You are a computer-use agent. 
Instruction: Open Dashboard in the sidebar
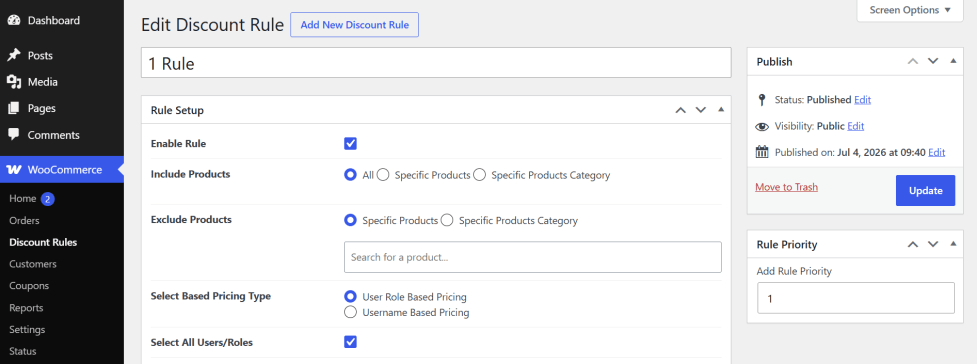point(54,21)
